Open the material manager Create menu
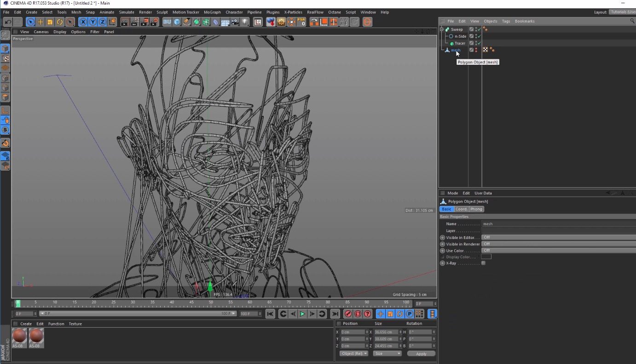 point(26,324)
